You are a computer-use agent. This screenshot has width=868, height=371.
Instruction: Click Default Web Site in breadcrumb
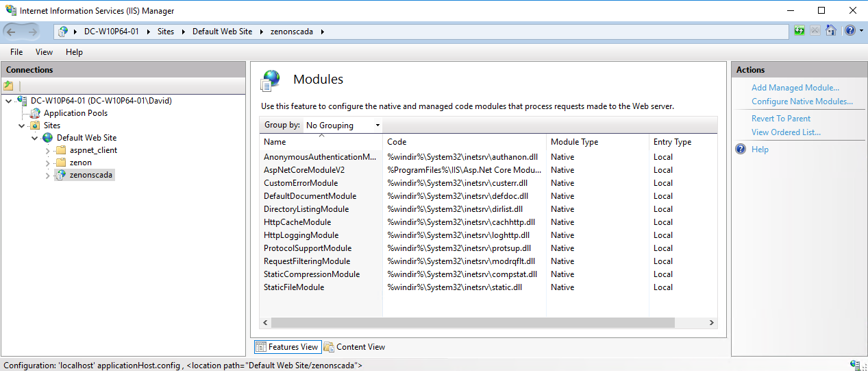pyautogui.click(x=222, y=32)
